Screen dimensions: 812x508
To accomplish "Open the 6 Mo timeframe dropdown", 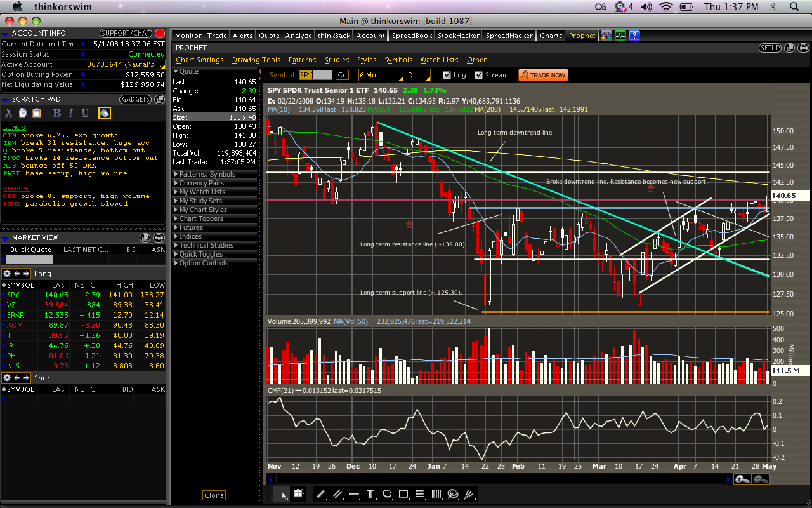I will coord(380,75).
